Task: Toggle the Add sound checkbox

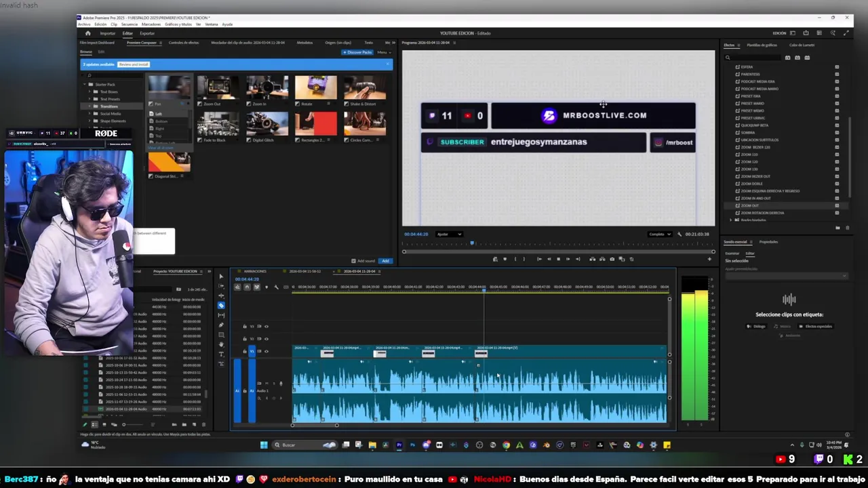Action: coord(353,261)
